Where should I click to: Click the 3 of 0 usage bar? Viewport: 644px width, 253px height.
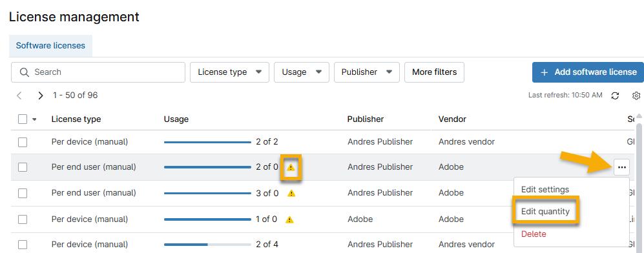(207, 193)
